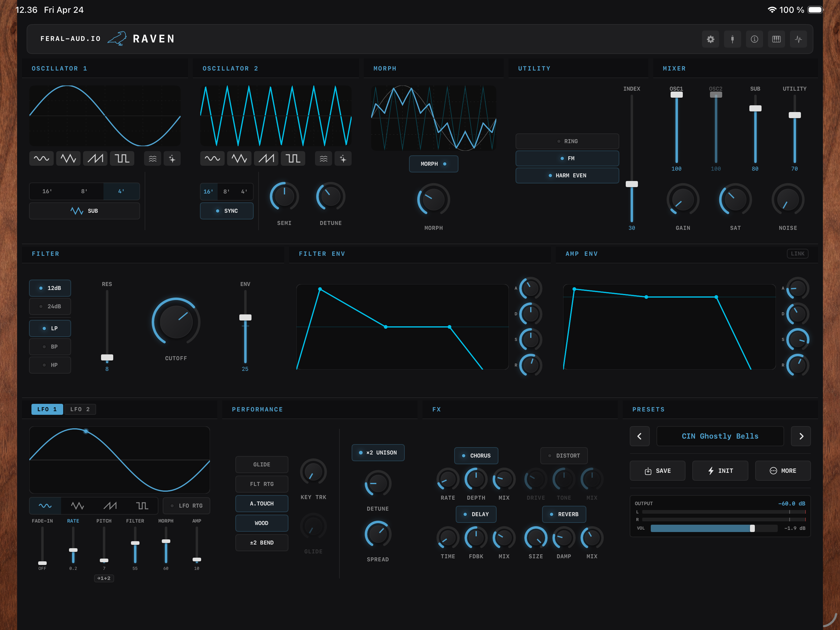Click the LINK button in Amp Env
Screen dimensions: 840x630
coord(798,254)
